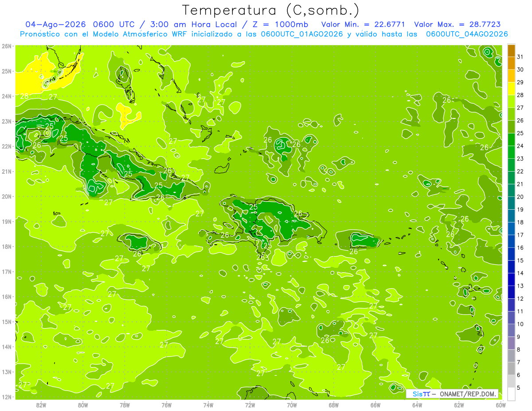The image size is (532, 411).
Task: Click the 28 isotherm label on the map
Action: pos(24,96)
